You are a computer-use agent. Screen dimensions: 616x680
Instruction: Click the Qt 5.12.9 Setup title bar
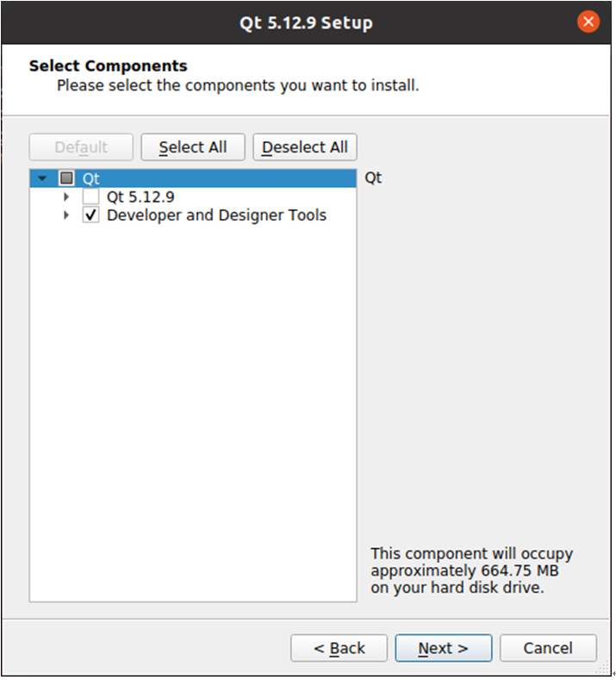point(306,22)
